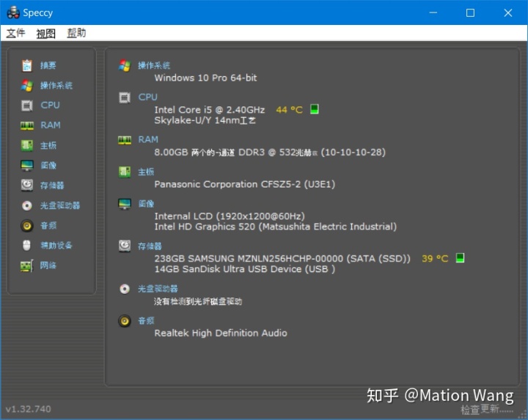
Task: Open the 音频 heading link in summary
Action: (x=146, y=321)
